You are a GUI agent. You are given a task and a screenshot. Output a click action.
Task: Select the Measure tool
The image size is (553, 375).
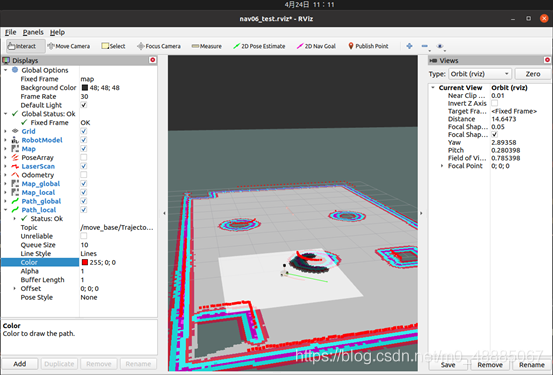pos(207,46)
